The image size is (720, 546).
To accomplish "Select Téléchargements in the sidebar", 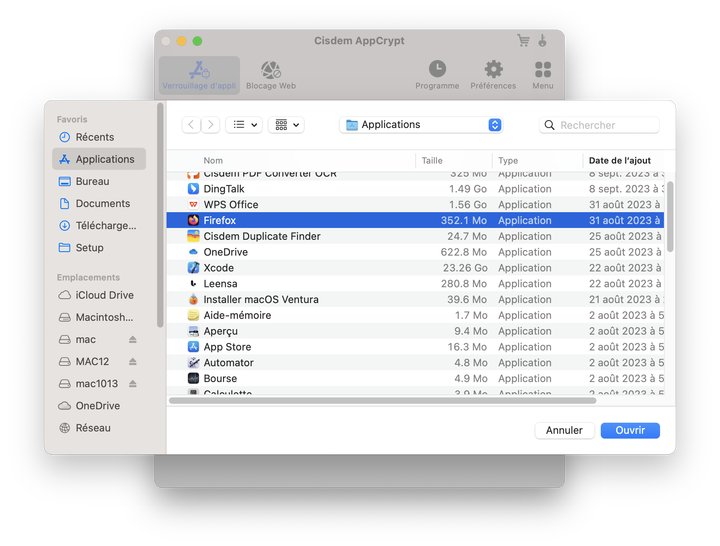I will click(99, 225).
